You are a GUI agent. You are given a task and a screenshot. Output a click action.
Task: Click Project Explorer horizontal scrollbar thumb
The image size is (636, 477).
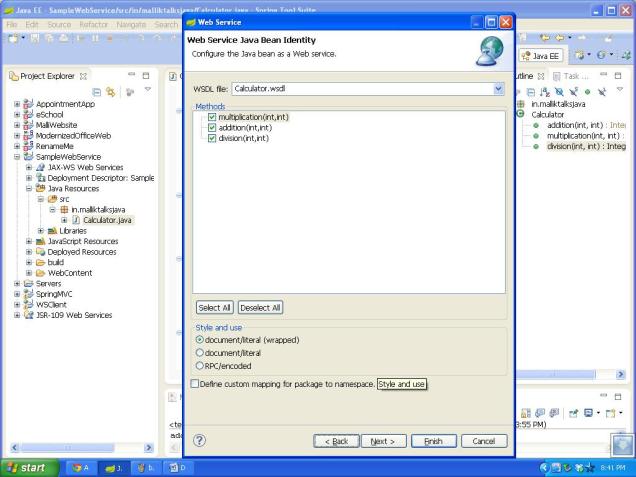click(x=67, y=447)
